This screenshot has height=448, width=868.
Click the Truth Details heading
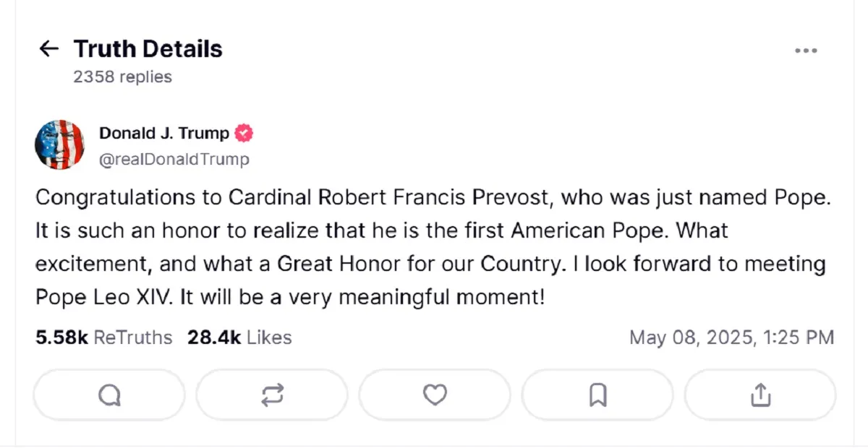point(148,49)
